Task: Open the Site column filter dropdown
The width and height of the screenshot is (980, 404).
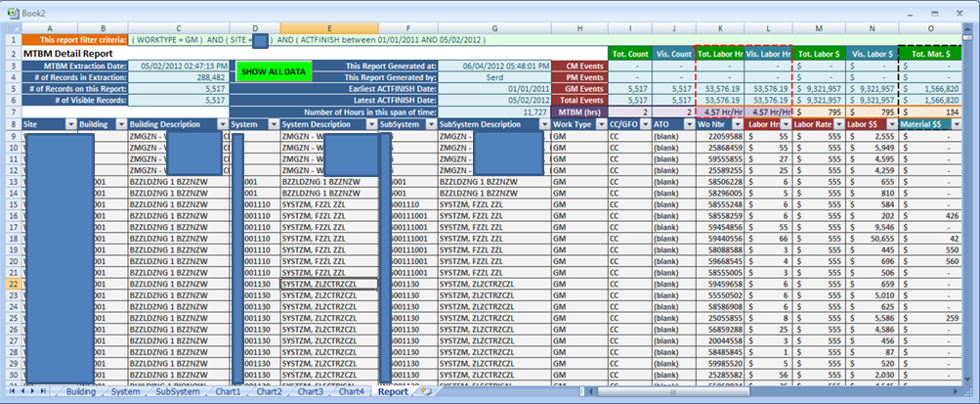Action: coord(70,124)
